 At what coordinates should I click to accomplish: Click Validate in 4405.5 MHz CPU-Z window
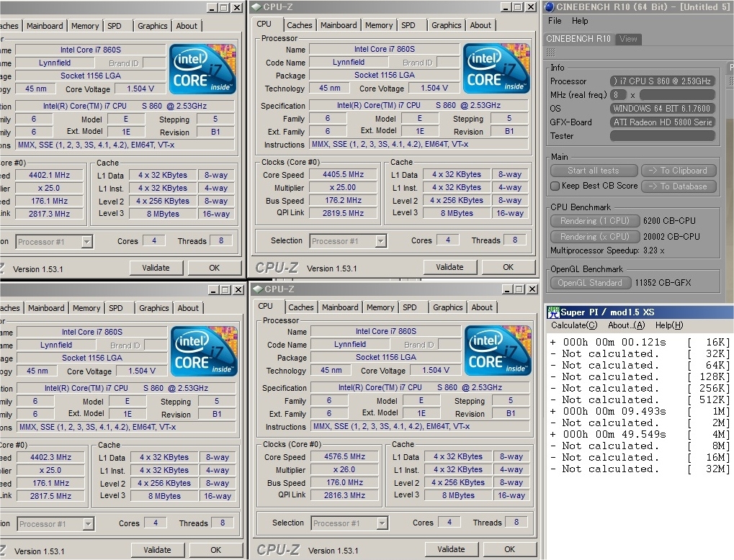pos(449,267)
